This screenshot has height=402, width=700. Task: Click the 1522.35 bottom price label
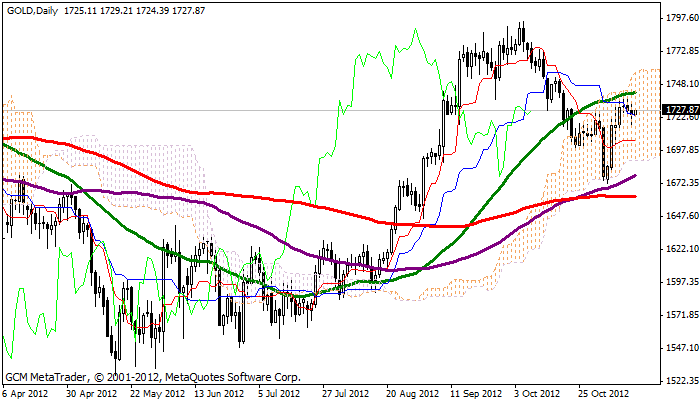[x=680, y=381]
